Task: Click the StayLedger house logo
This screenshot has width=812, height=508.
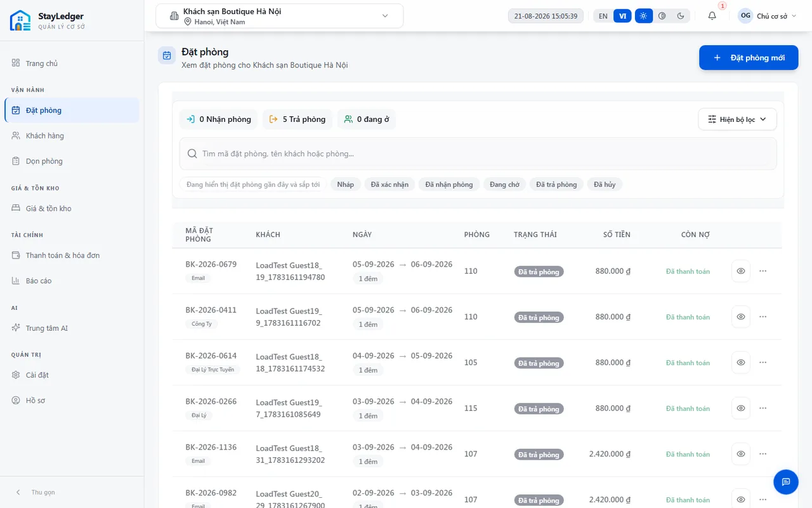Action: tap(20, 20)
